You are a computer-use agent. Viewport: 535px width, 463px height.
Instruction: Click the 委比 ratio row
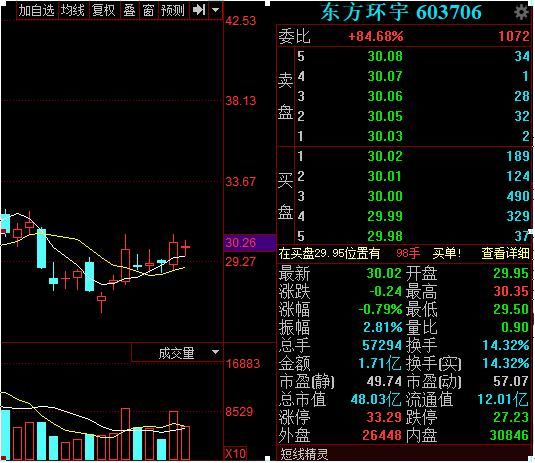point(404,36)
